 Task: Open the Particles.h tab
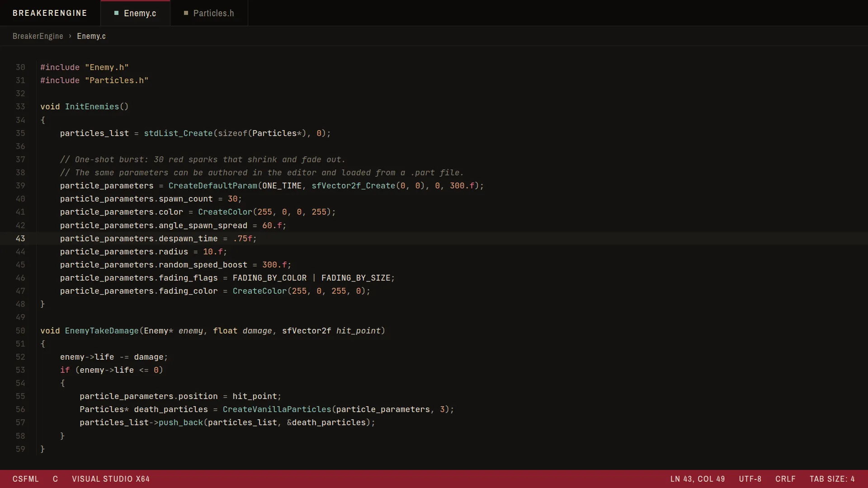(x=209, y=13)
